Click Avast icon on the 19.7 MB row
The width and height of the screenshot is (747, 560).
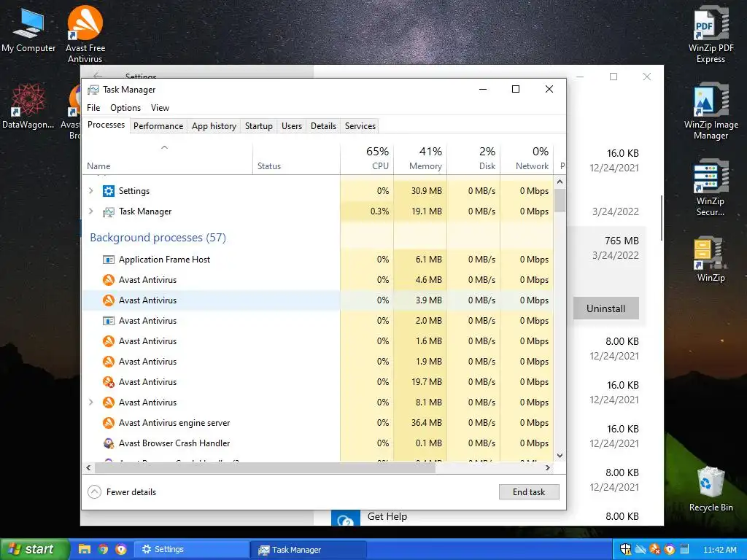coord(109,382)
